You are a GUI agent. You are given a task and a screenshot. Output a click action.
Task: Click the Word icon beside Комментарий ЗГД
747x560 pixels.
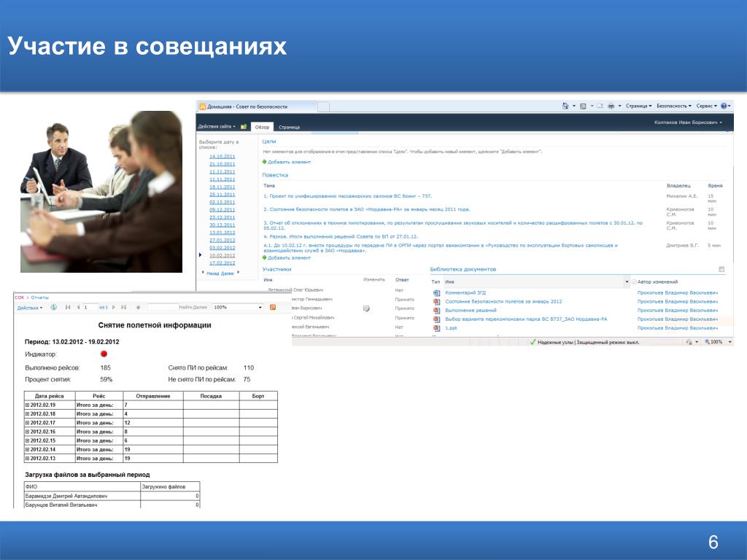click(436, 293)
